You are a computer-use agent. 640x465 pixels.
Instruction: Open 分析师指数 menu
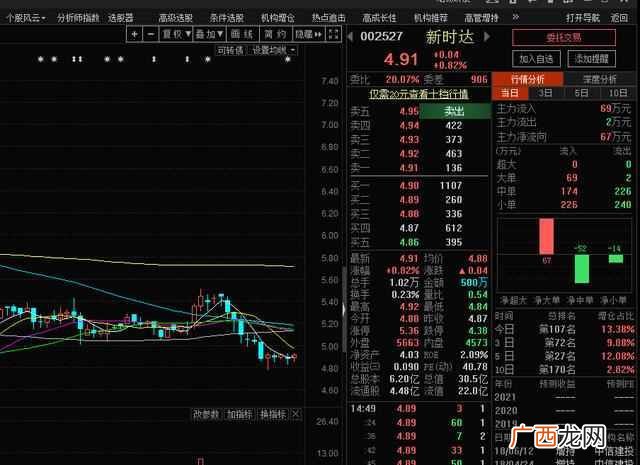78,18
